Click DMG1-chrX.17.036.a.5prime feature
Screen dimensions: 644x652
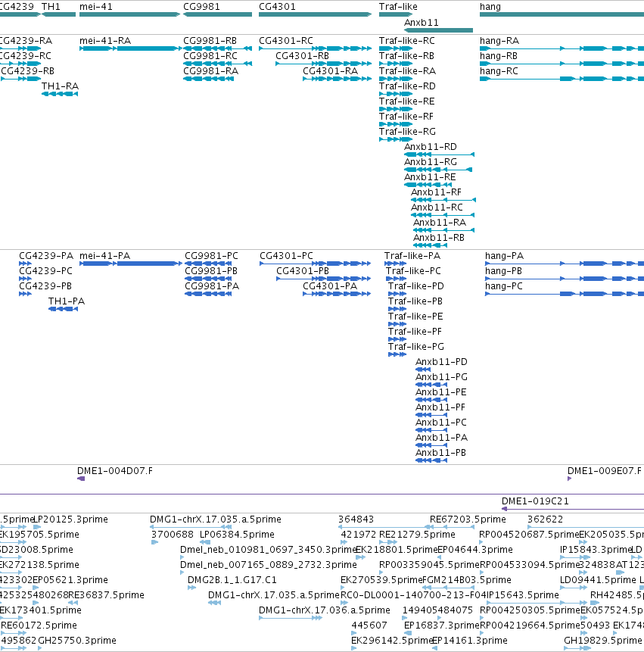[325, 610]
